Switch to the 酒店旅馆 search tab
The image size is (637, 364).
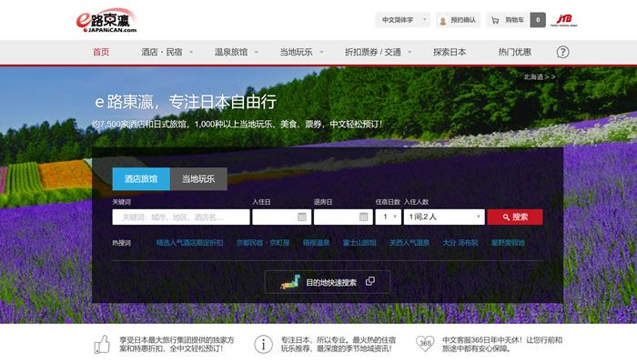pos(141,179)
